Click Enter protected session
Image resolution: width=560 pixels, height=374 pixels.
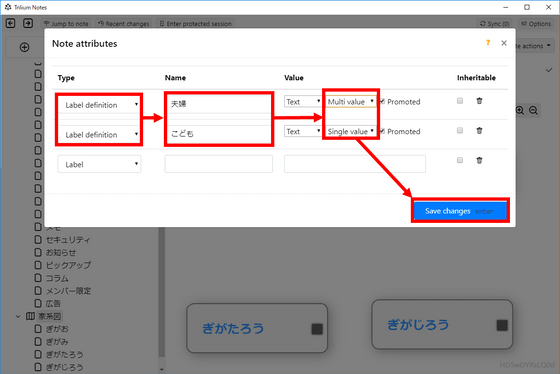[x=195, y=24]
